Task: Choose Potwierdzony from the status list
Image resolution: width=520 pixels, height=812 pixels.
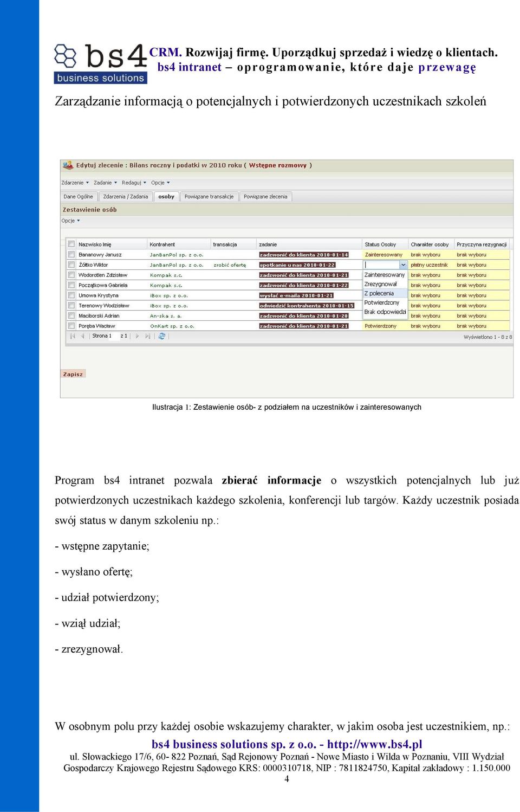Action: (x=385, y=302)
